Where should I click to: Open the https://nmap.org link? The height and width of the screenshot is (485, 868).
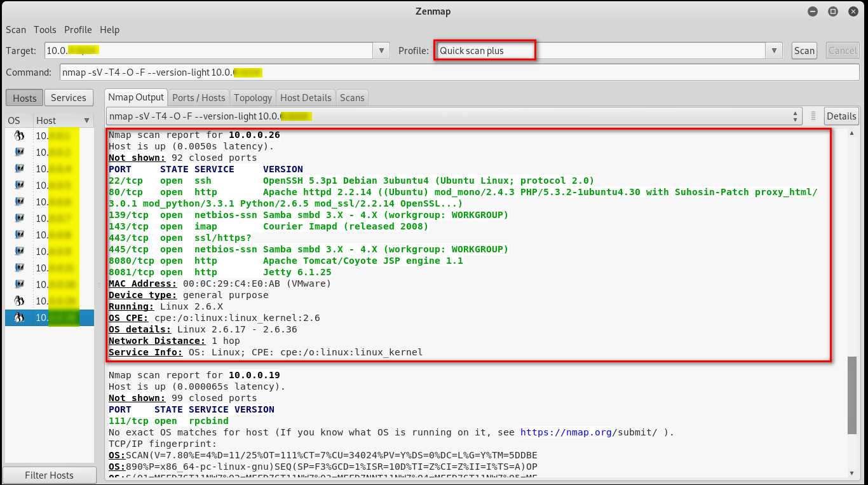point(567,432)
